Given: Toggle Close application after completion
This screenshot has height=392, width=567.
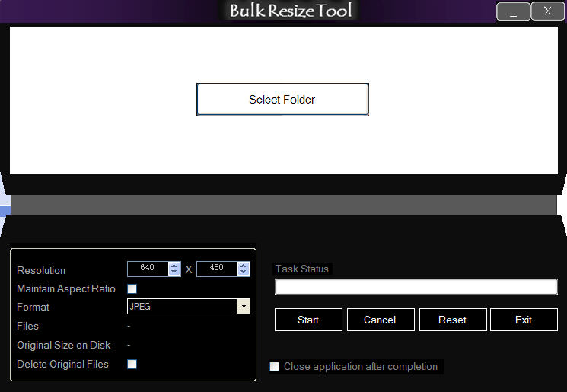Looking at the screenshot, I should 275,367.
